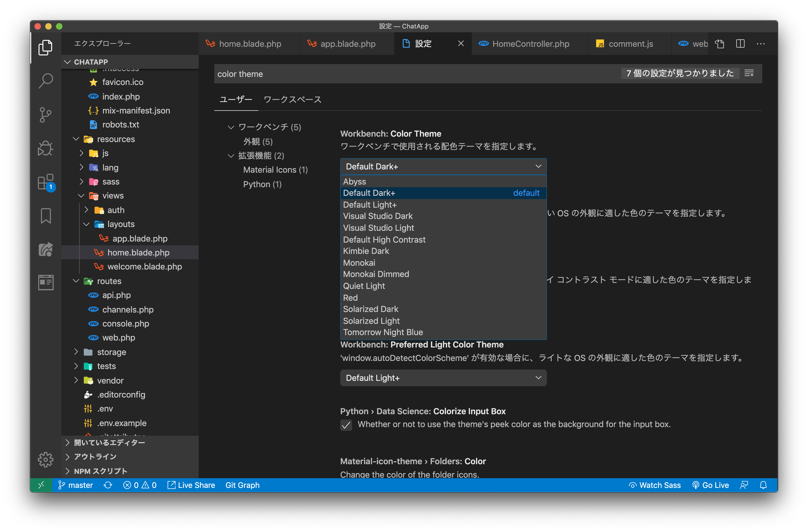Viewport: 808px width, 532px height.
Task: Select Solarized Light theme
Action: (x=443, y=321)
